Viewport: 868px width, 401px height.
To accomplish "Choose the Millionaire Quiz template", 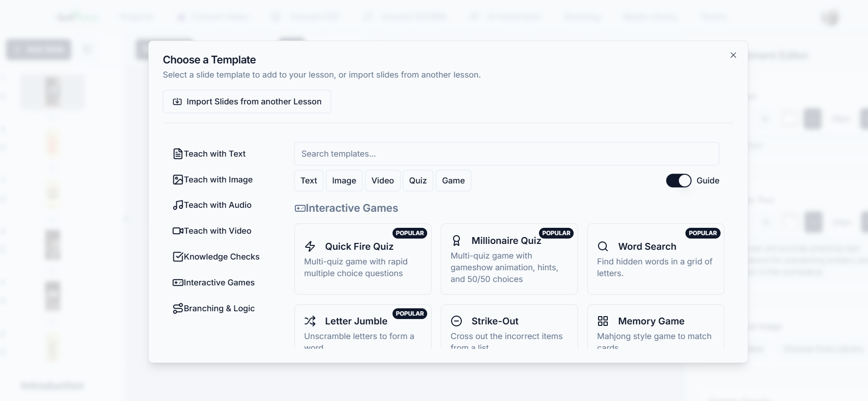I will point(509,259).
